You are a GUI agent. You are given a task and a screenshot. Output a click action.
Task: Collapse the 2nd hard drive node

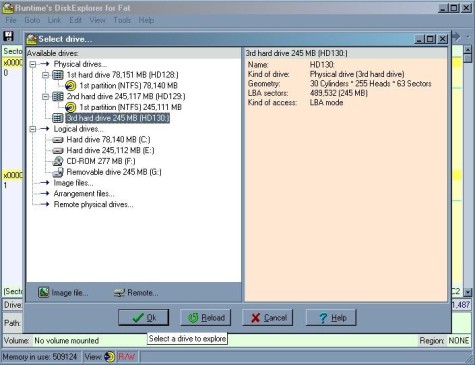46,97
